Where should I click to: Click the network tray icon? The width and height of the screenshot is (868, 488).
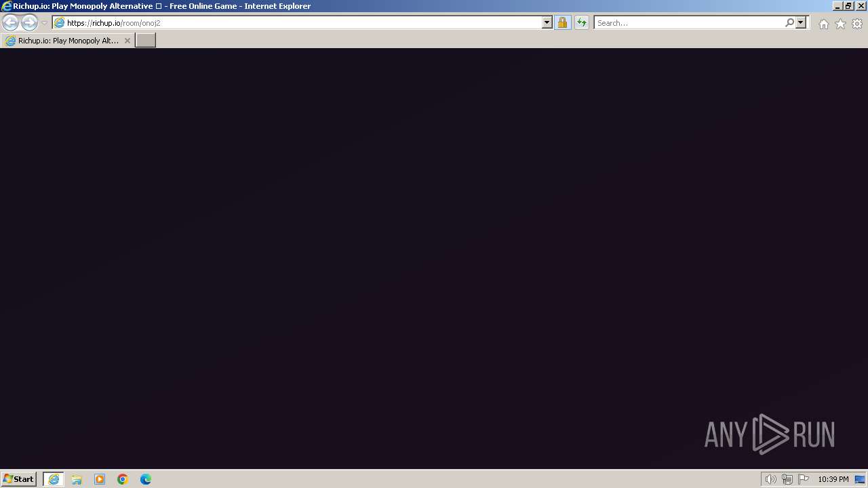pyautogui.click(x=787, y=479)
